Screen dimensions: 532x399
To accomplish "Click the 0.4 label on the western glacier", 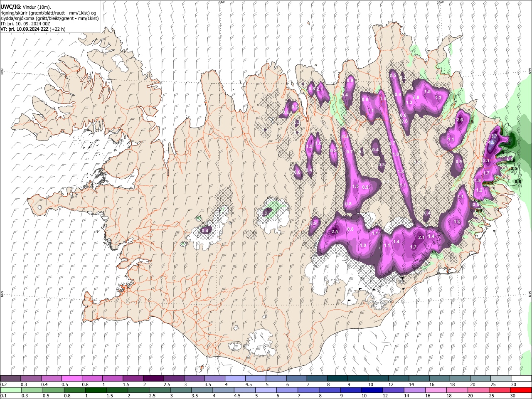I will coord(205,231).
